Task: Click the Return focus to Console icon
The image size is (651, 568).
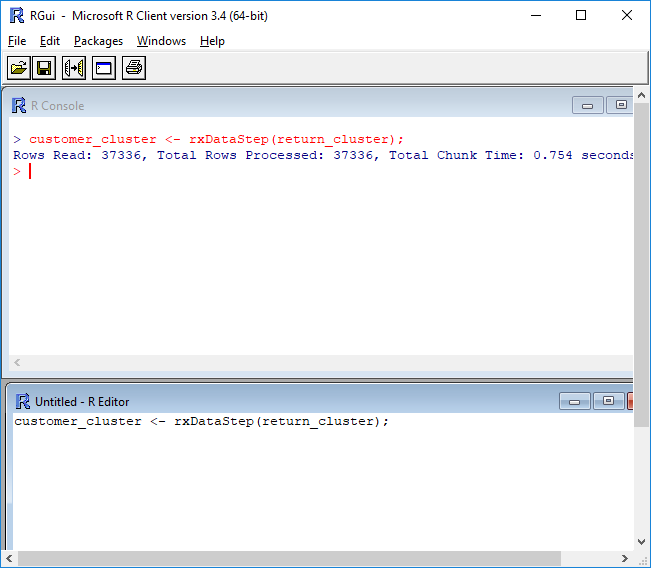Action: coord(104,68)
